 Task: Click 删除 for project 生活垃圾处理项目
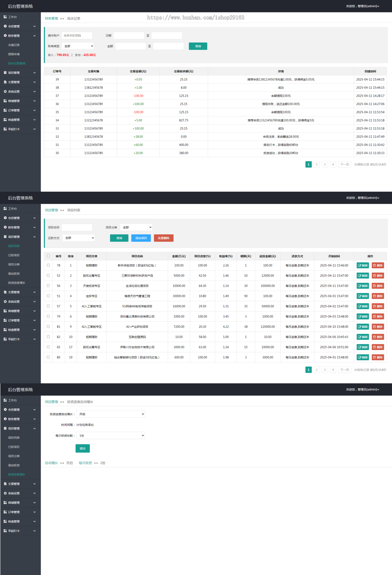point(378,286)
